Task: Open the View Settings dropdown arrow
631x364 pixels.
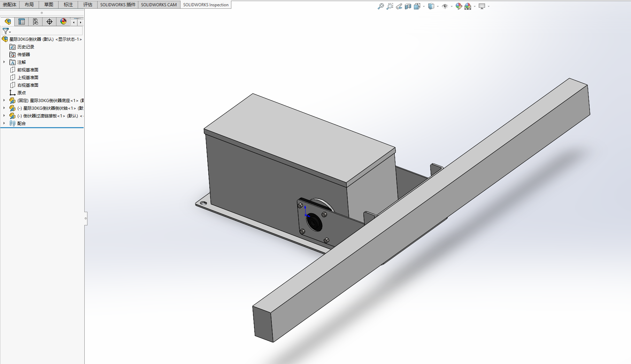Action: (488, 6)
